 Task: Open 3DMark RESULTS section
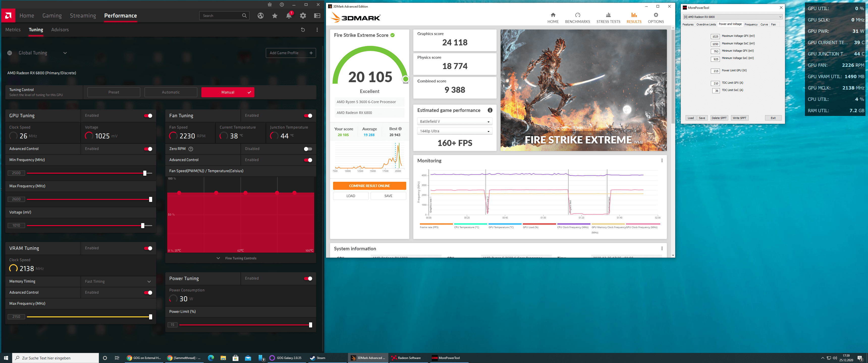click(634, 18)
